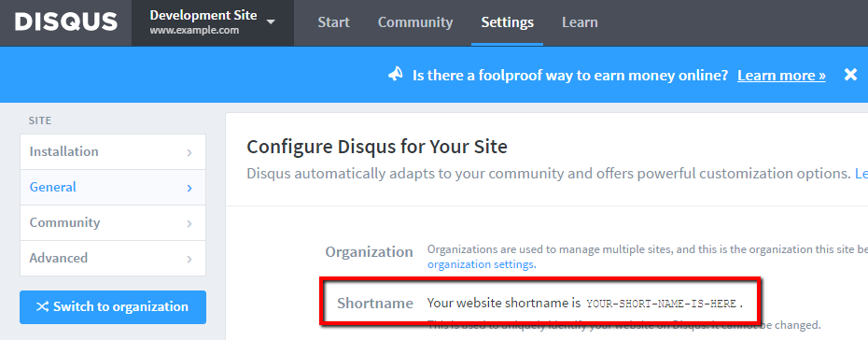Dismiss the blue announcement banner
The width and height of the screenshot is (868, 340).
(x=850, y=75)
